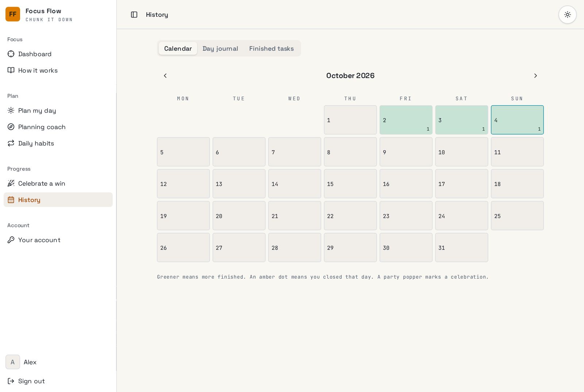Image resolution: width=584 pixels, height=392 pixels.
Task: Open the Finished tasks tab
Action: click(272, 48)
